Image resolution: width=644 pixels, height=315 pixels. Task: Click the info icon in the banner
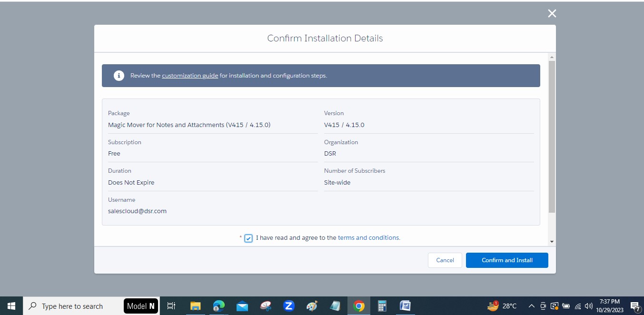[119, 76]
